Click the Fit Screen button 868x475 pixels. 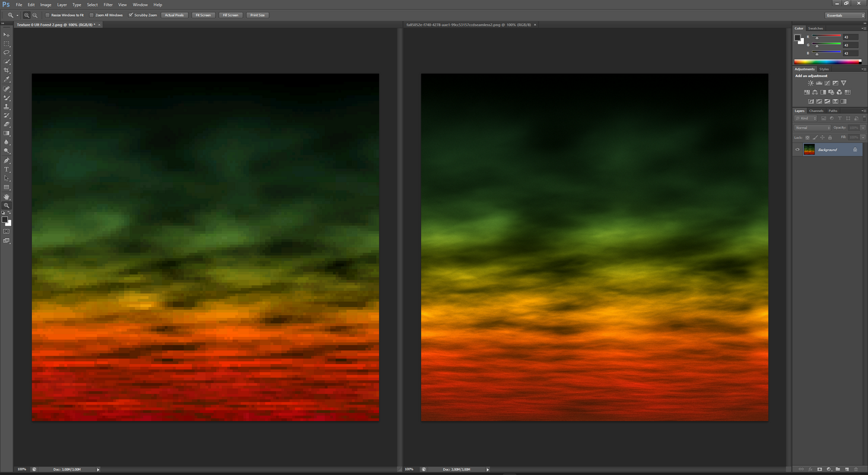click(x=204, y=15)
